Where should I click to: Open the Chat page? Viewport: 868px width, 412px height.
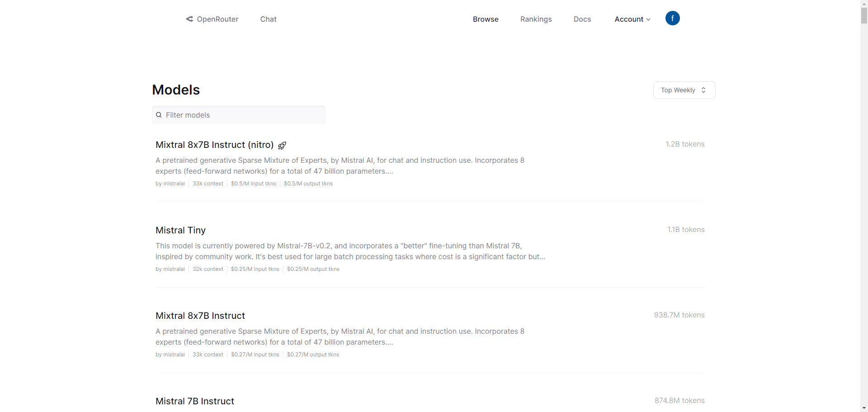click(x=268, y=19)
